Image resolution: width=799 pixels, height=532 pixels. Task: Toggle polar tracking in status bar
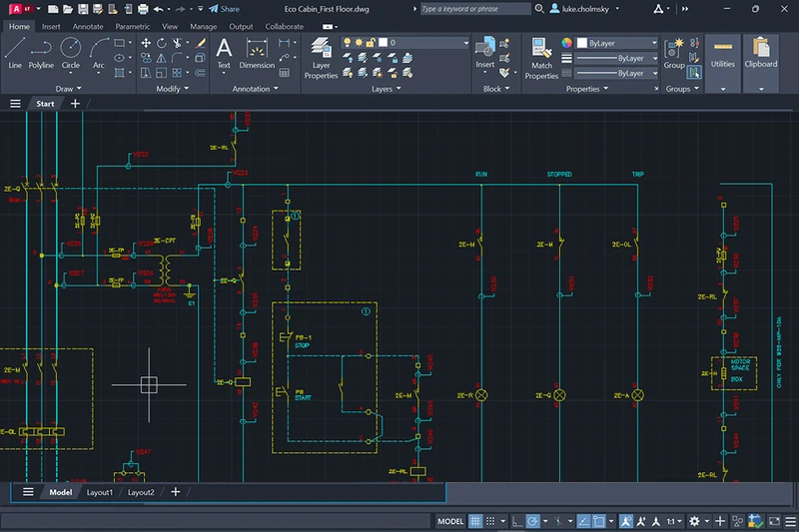pyautogui.click(x=533, y=521)
